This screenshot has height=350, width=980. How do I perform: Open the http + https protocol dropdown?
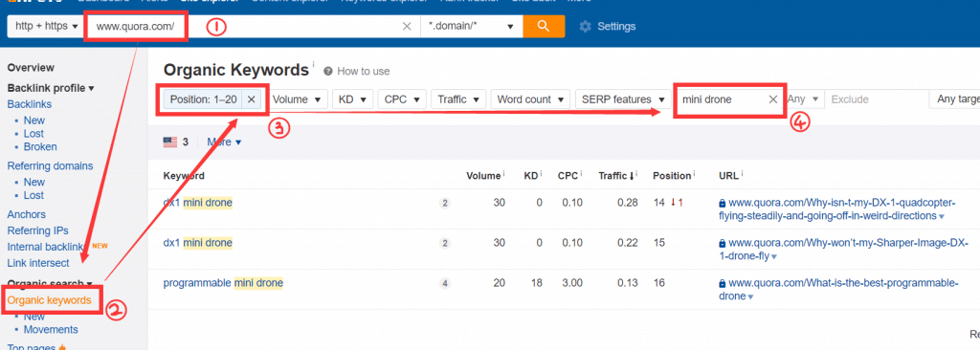pos(47,26)
